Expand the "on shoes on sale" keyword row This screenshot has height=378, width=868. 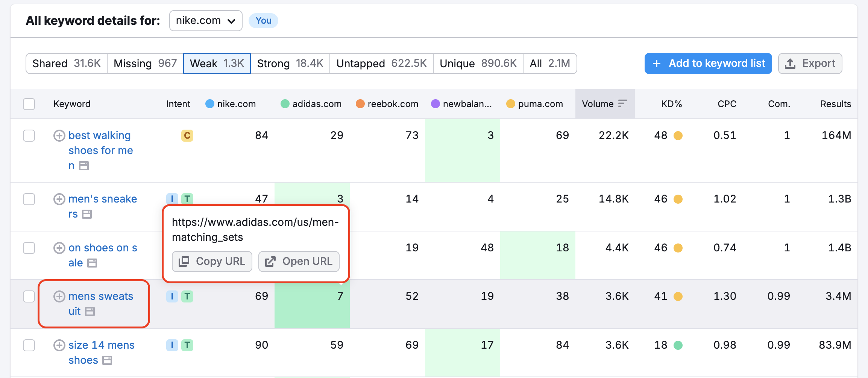[59, 248]
